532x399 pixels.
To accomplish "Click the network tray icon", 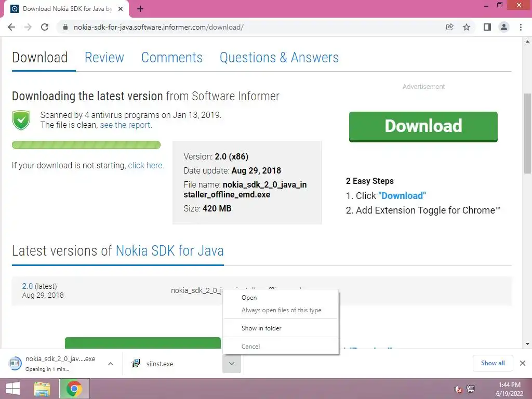I will [471, 389].
